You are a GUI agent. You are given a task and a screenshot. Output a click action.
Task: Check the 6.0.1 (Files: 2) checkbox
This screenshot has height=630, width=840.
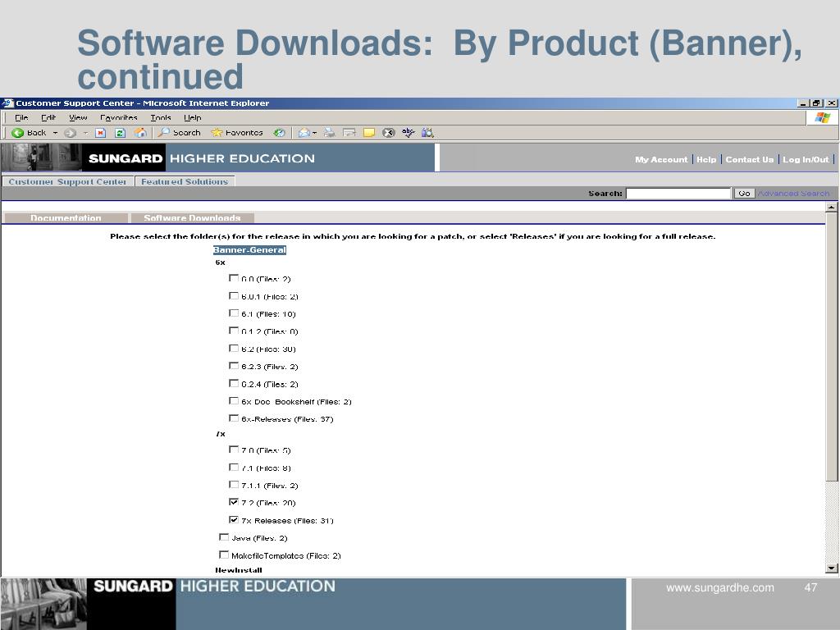[234, 295]
